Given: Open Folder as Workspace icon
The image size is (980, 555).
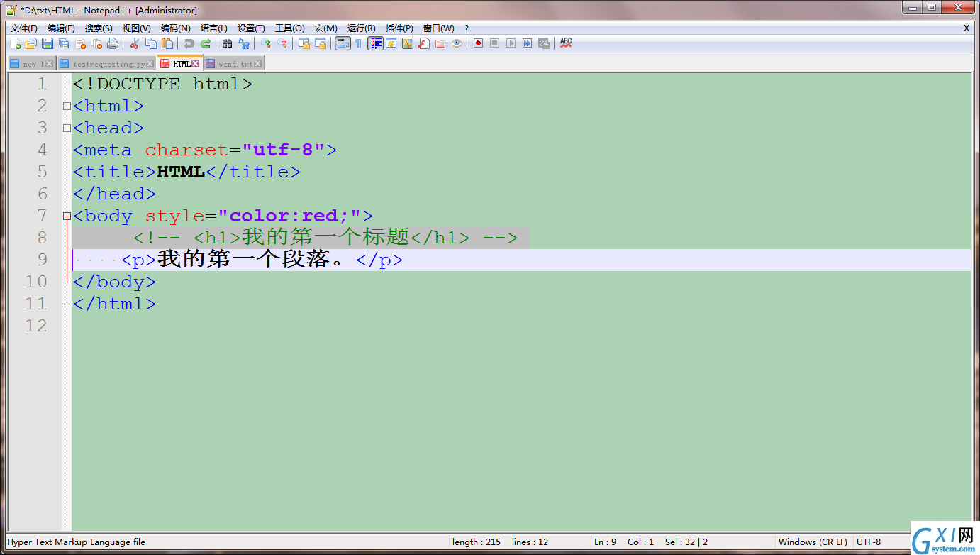Looking at the screenshot, I should click(440, 43).
